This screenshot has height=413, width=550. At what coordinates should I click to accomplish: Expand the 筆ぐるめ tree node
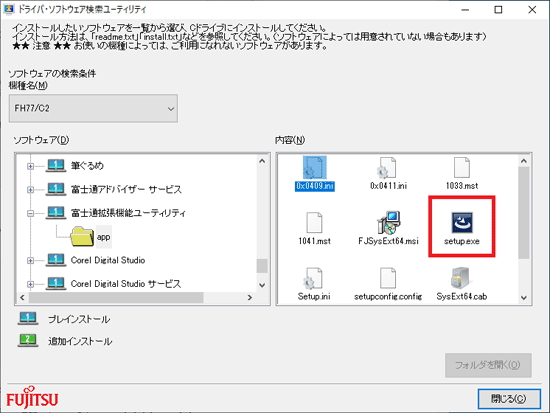(x=31, y=166)
